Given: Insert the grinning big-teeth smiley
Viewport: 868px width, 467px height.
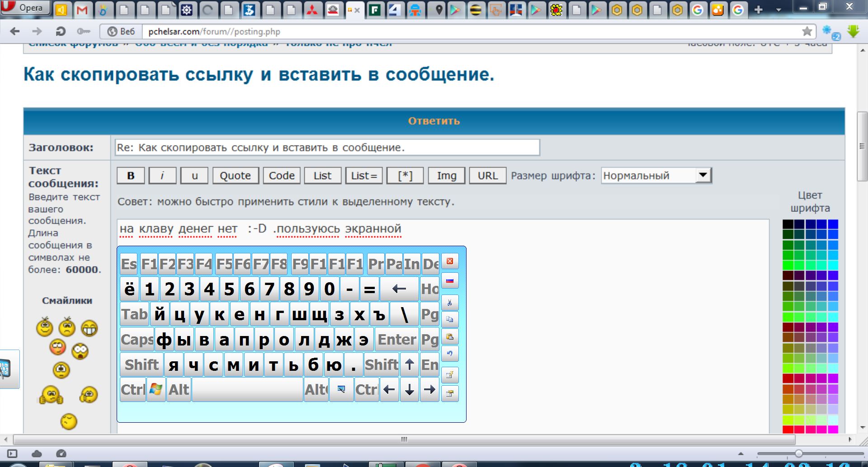Looking at the screenshot, I should click(x=89, y=328).
